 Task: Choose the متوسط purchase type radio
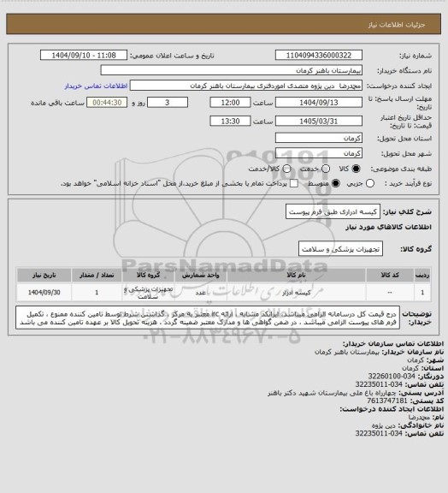coord(335,183)
